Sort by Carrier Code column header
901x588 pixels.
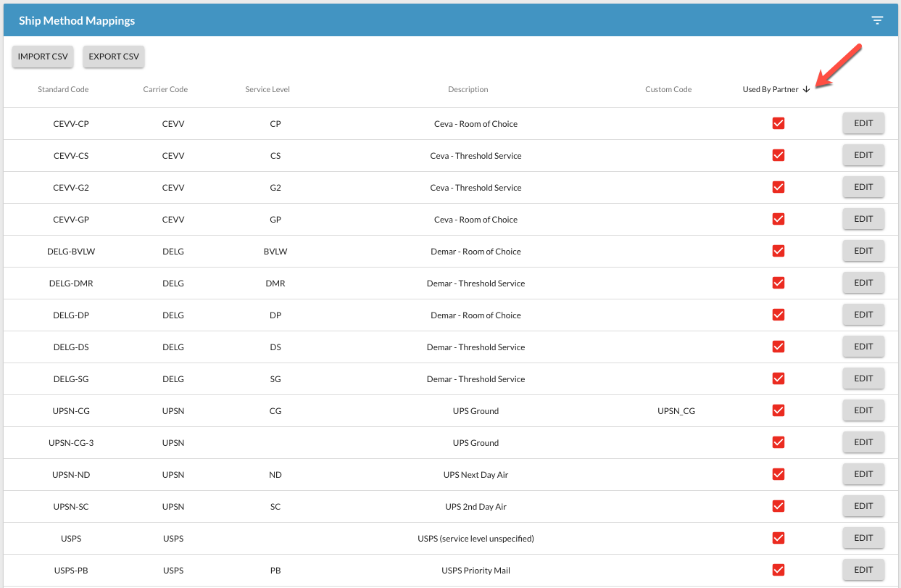[165, 90]
